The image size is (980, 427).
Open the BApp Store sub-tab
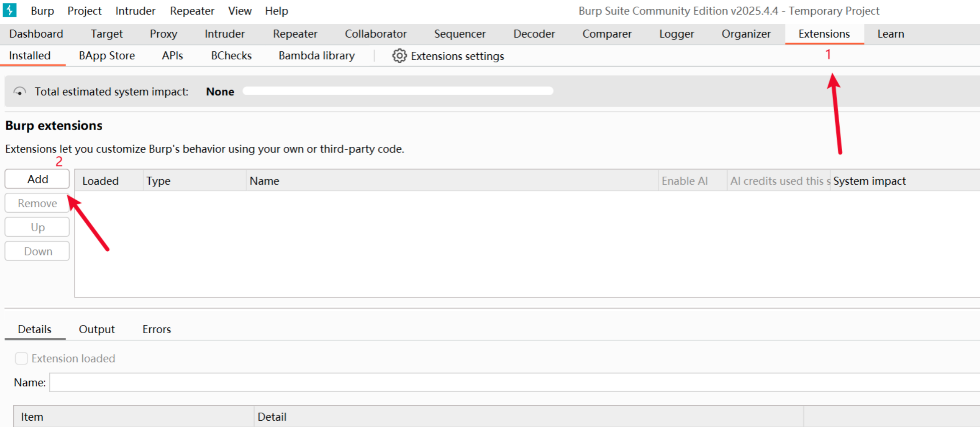coord(107,56)
